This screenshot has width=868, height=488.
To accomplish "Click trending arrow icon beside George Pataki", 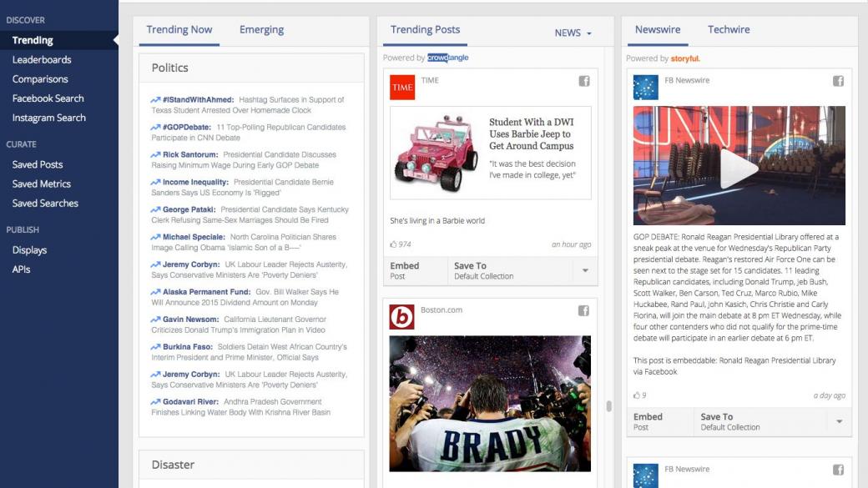I will [x=155, y=209].
